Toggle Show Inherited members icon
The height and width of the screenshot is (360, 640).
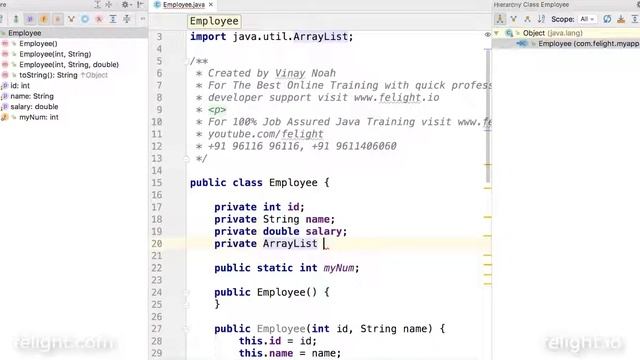(71, 19)
